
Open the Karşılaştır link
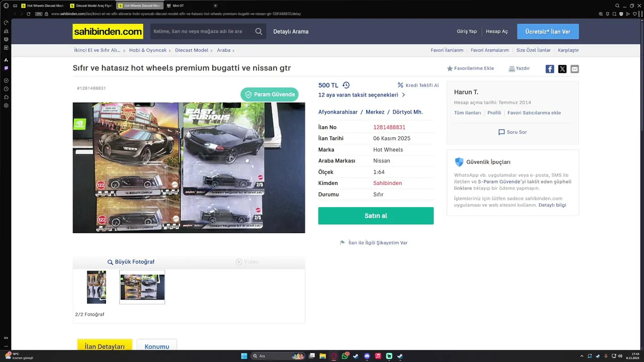[x=568, y=50]
